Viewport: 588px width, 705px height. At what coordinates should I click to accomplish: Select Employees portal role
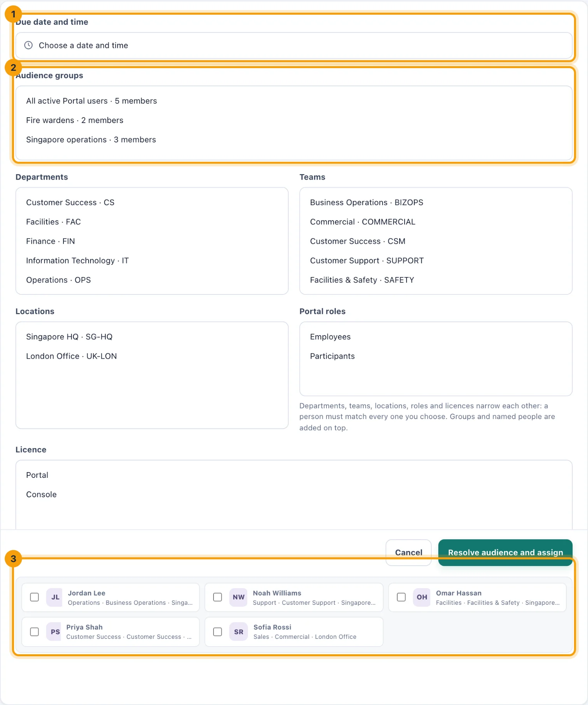[330, 337]
